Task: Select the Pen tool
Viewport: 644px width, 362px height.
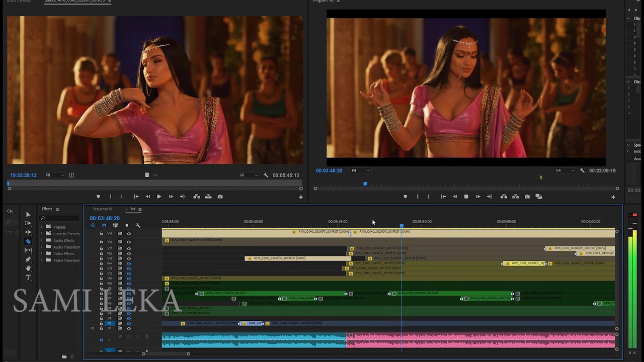Action: click(28, 259)
